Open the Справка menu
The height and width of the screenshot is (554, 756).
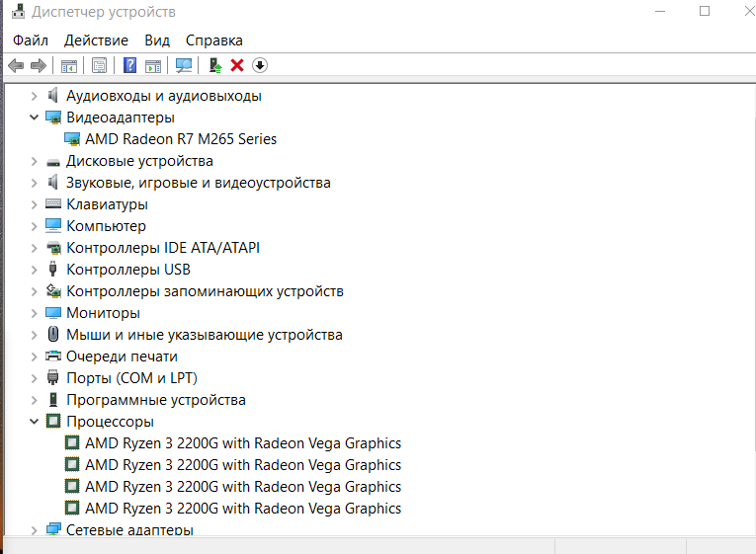tap(214, 40)
